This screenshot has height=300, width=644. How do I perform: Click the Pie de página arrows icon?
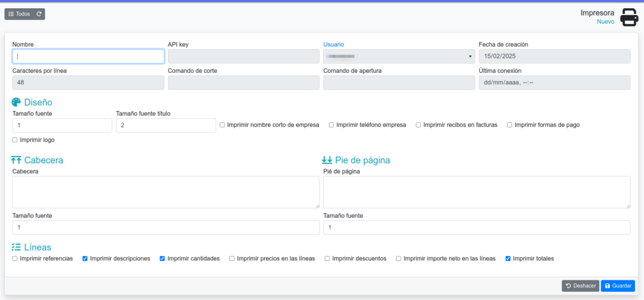point(327,160)
